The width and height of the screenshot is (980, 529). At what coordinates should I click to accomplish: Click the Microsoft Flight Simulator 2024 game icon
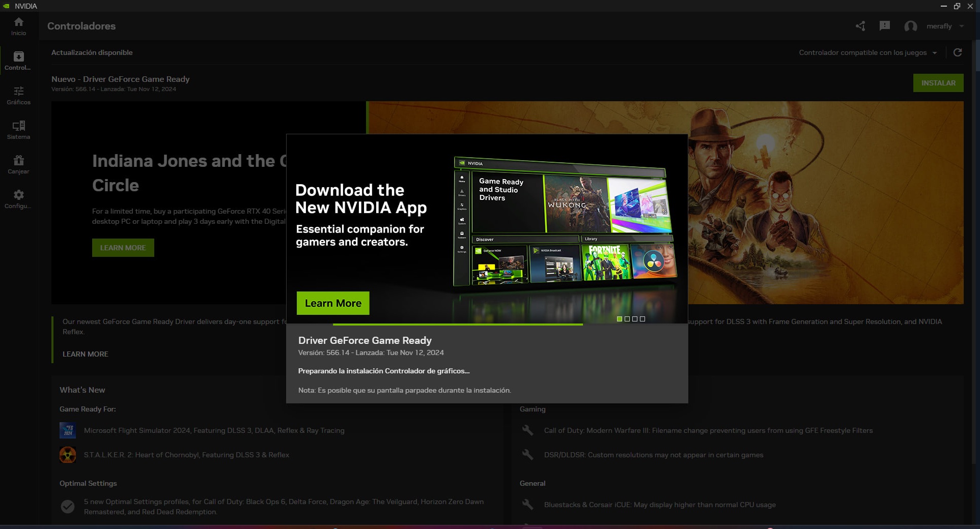(68, 430)
